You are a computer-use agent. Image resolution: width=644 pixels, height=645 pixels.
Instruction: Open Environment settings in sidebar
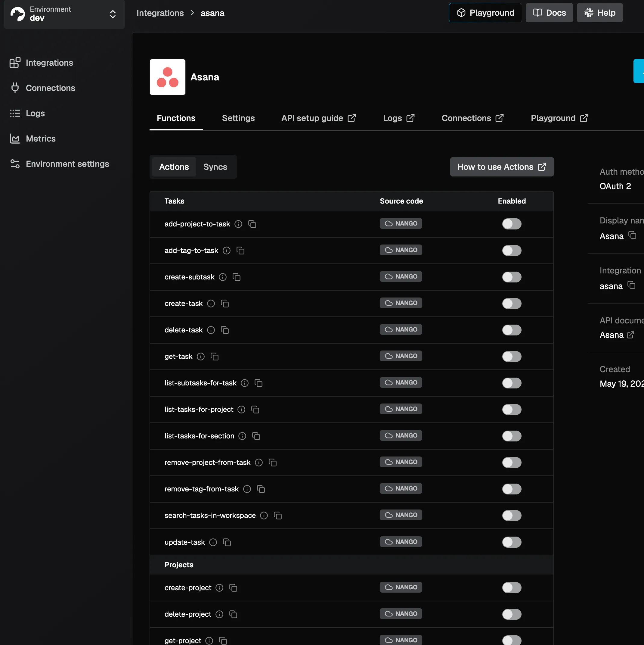tap(59, 164)
